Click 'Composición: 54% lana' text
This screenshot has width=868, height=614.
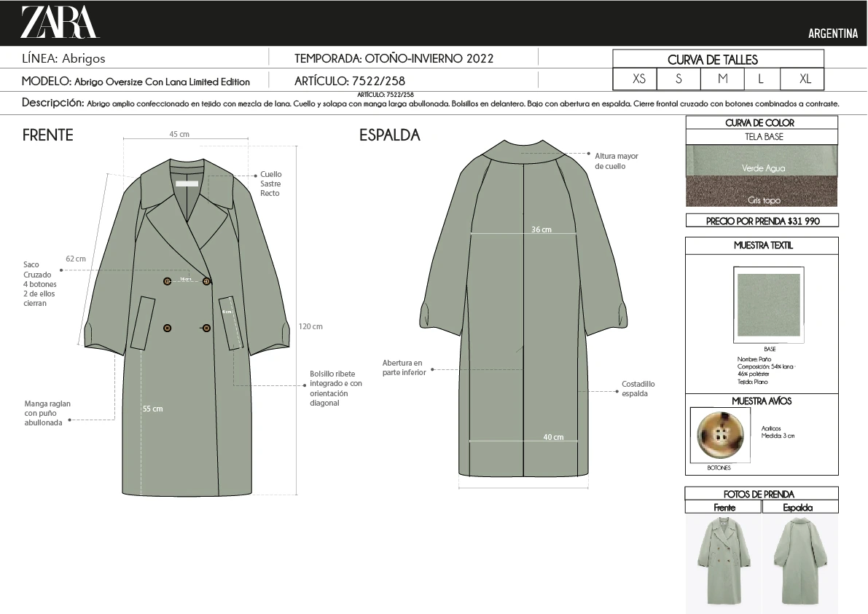pyautogui.click(x=765, y=367)
